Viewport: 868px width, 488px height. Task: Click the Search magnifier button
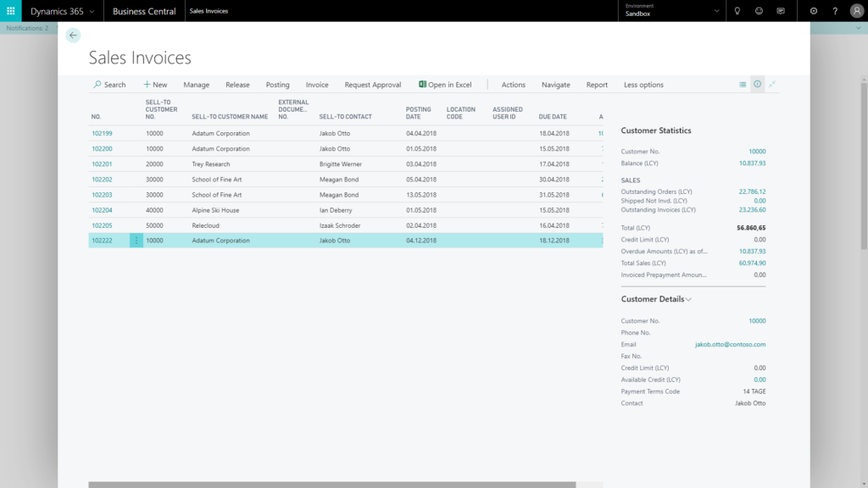(109, 85)
